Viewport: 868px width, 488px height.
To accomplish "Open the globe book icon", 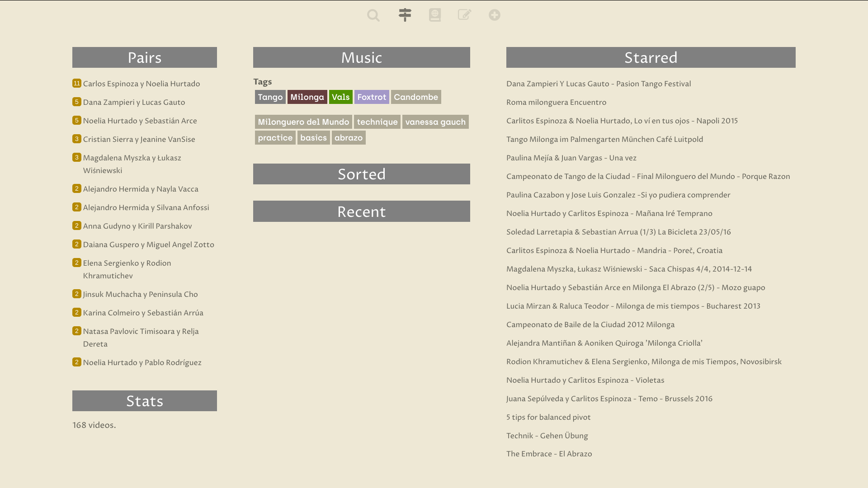I will [435, 15].
